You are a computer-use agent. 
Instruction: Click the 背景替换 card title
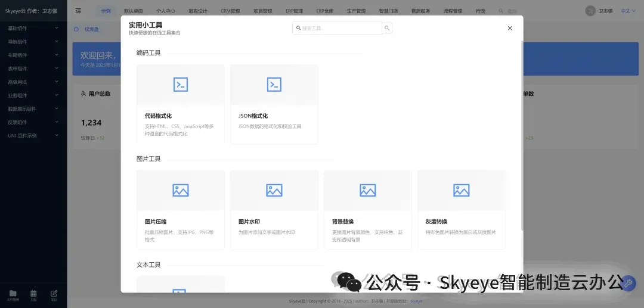tap(343, 222)
